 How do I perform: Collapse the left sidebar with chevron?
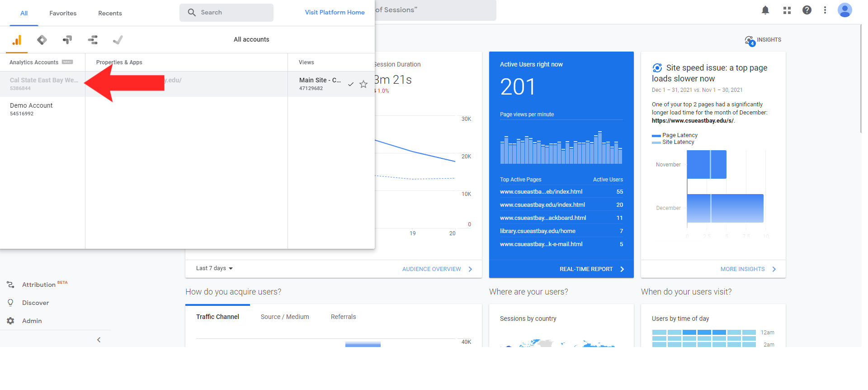point(99,340)
